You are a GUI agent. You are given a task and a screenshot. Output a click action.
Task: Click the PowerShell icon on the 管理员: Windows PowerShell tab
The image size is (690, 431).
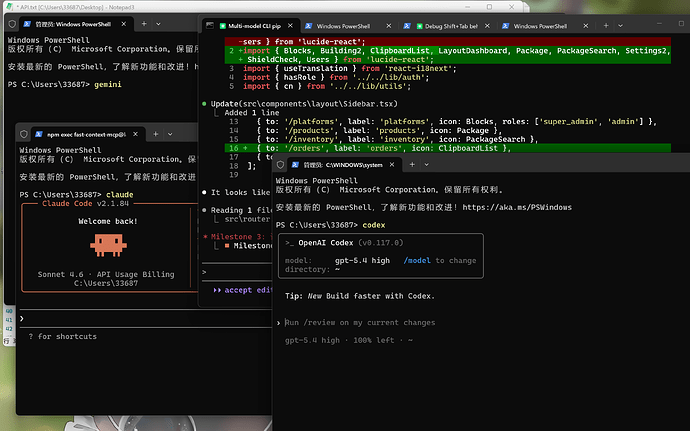coord(27,24)
